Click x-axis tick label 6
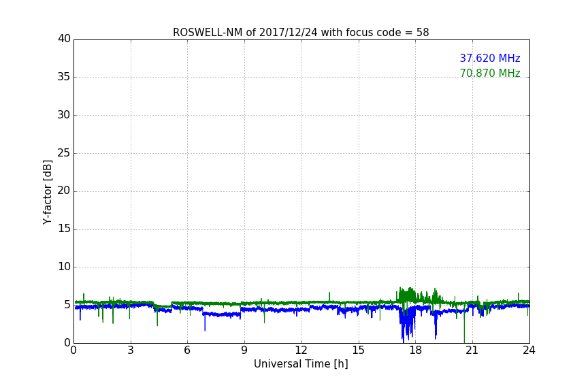Viewport: 588px width, 392px height. (187, 350)
